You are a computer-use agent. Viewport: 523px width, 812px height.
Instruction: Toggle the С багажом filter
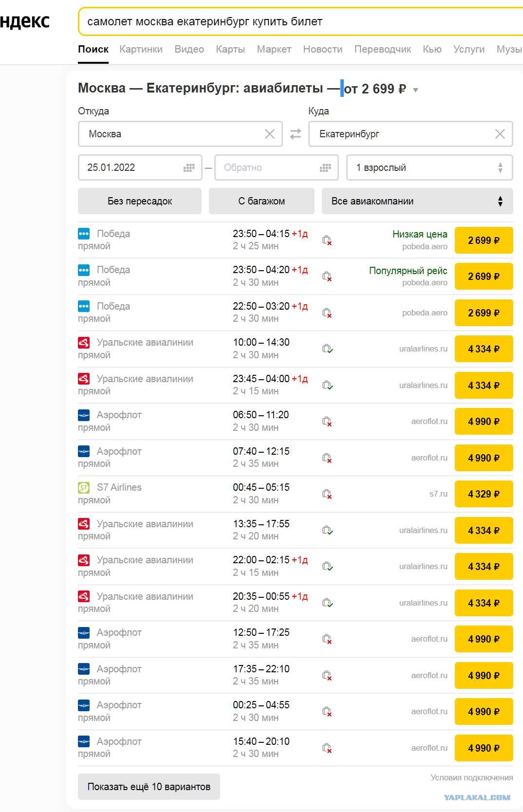click(261, 201)
